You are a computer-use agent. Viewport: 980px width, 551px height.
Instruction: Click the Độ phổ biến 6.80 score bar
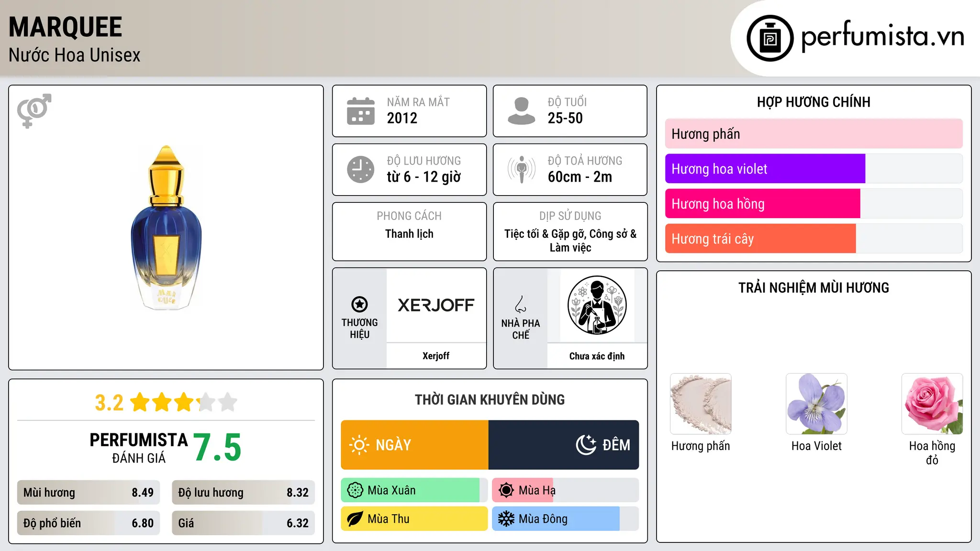point(89,523)
